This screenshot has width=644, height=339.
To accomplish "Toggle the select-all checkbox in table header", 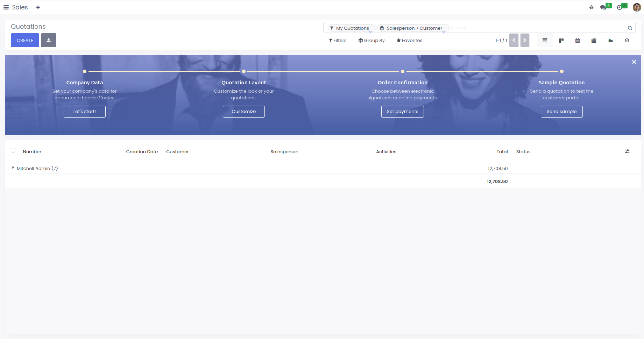I will (13, 150).
